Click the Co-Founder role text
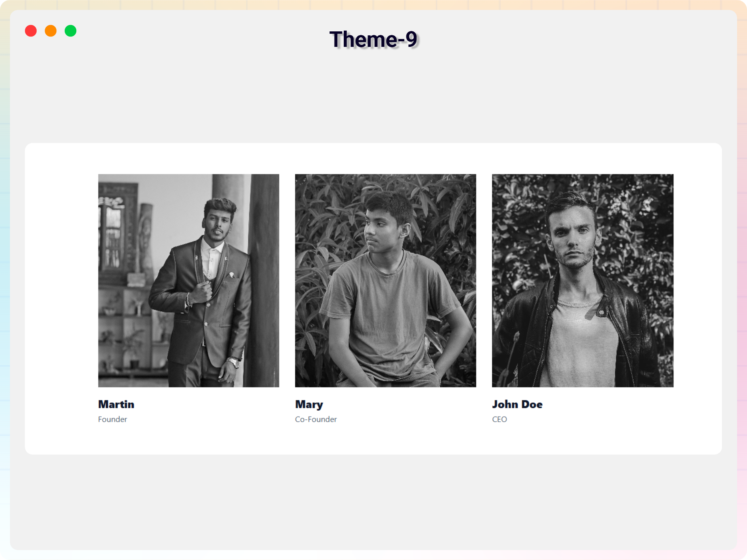This screenshot has width=747, height=560. pos(315,419)
